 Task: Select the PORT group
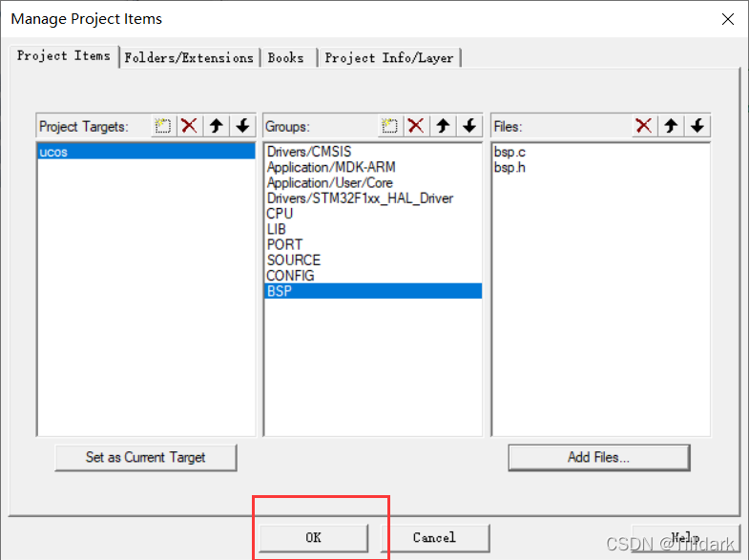click(x=372, y=244)
